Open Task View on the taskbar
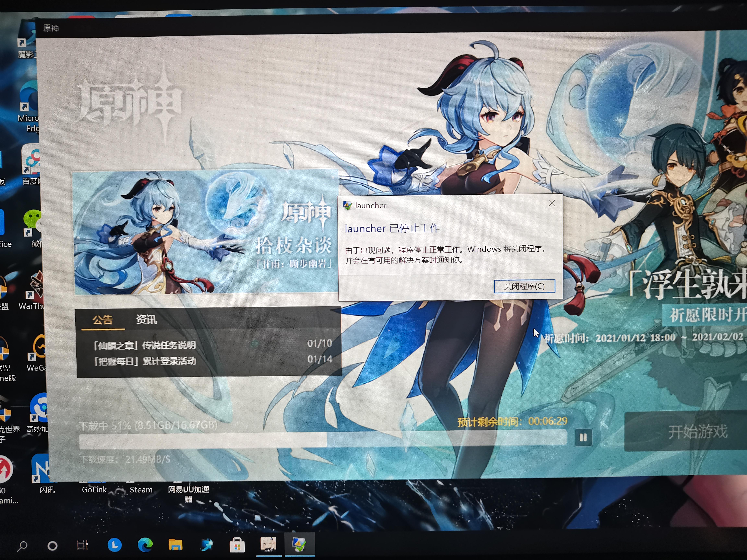747x560 pixels. [82, 545]
